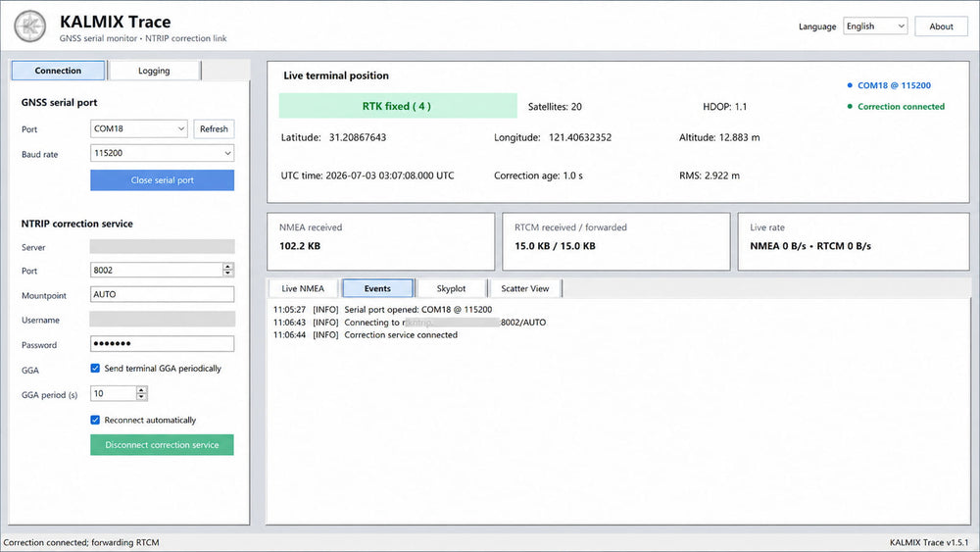Click the NTRIP correction service heading
980x552 pixels.
point(76,224)
